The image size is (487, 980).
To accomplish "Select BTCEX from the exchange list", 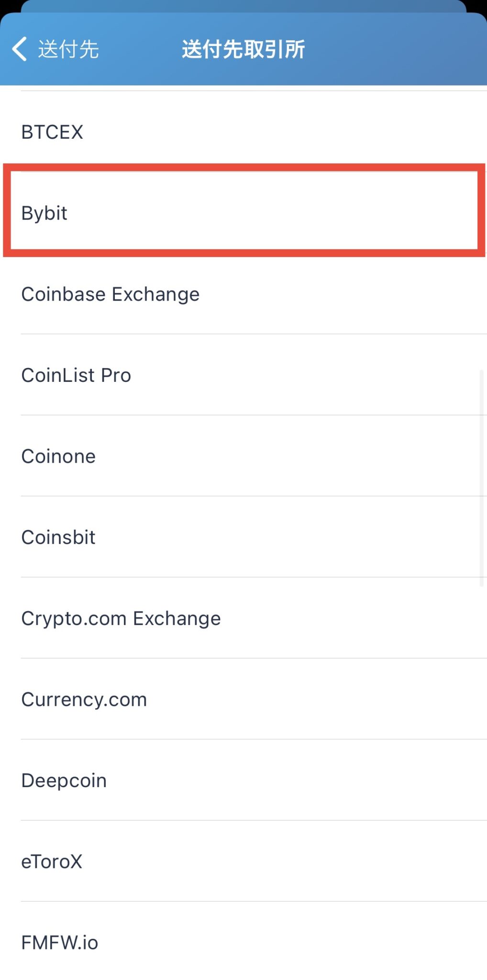I will tap(52, 132).
